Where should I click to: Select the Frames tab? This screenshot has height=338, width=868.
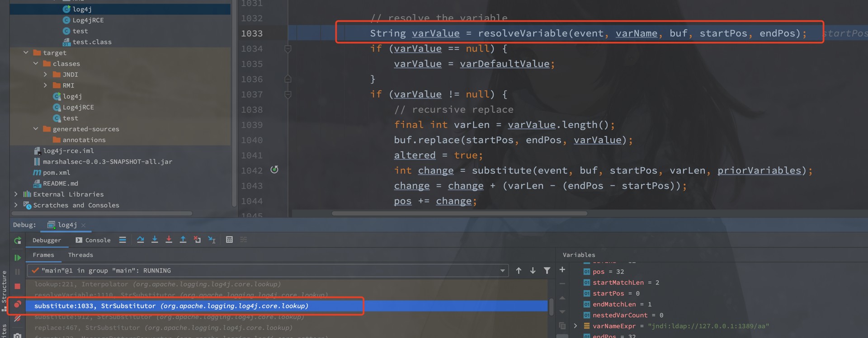[x=43, y=255]
